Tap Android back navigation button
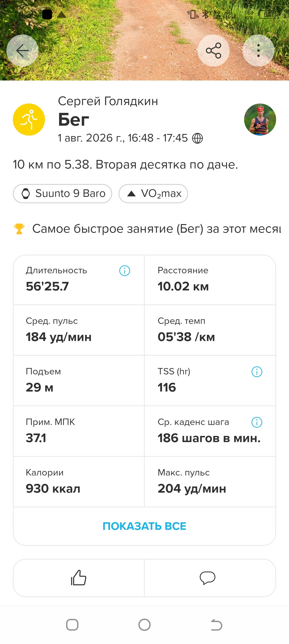 point(216,625)
